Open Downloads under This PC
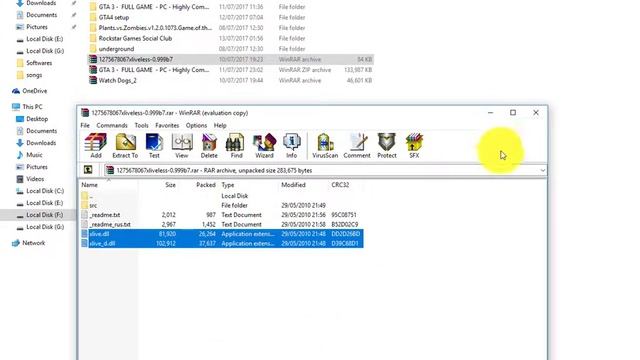This screenshot has width=640, height=360. [x=41, y=143]
